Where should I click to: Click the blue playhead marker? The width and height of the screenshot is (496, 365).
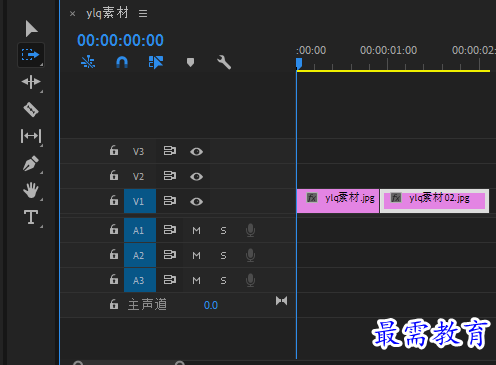(x=299, y=63)
